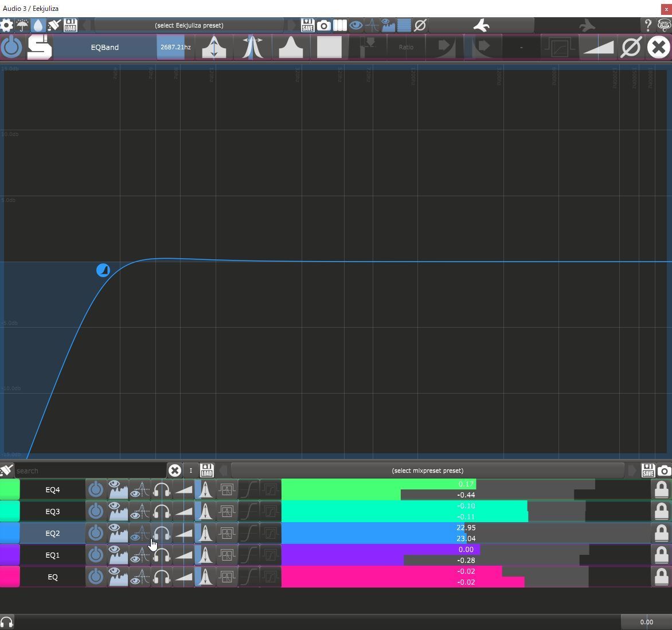Select the EQ track name label
672x630 pixels.
[x=52, y=577]
